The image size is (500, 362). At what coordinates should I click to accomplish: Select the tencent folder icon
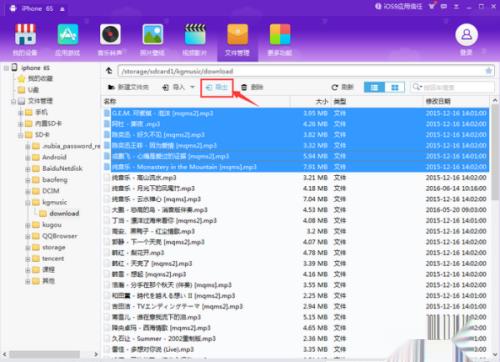coord(36,259)
